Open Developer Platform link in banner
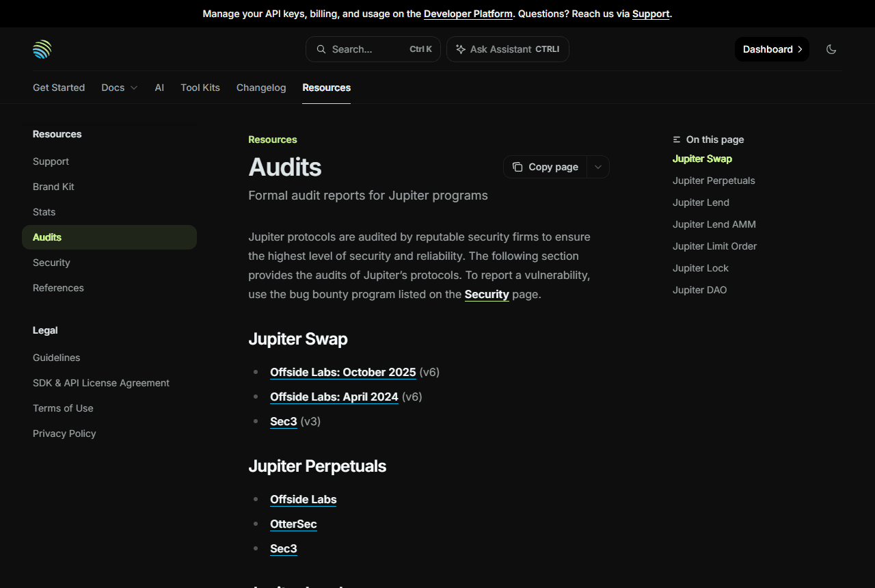875x588 pixels. pyautogui.click(x=468, y=14)
